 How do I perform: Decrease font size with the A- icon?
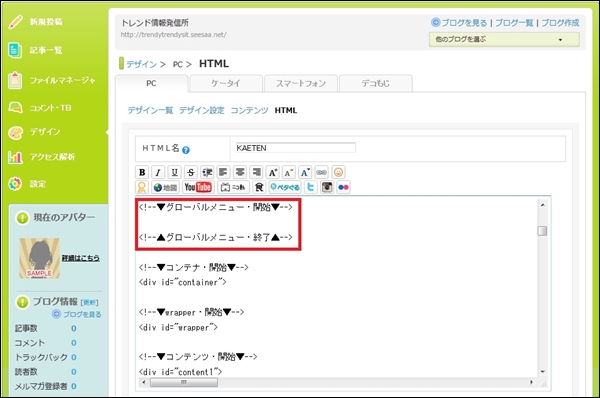click(x=289, y=172)
